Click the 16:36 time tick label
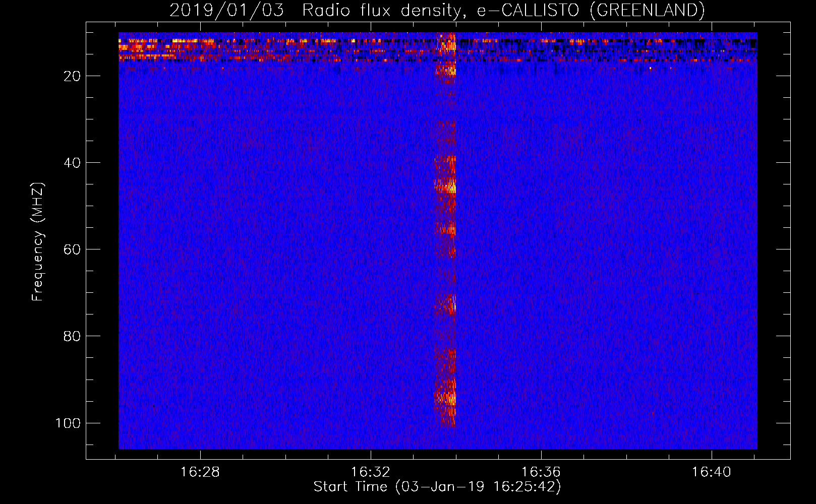Viewport: 816px width, 504px height. pyautogui.click(x=541, y=472)
